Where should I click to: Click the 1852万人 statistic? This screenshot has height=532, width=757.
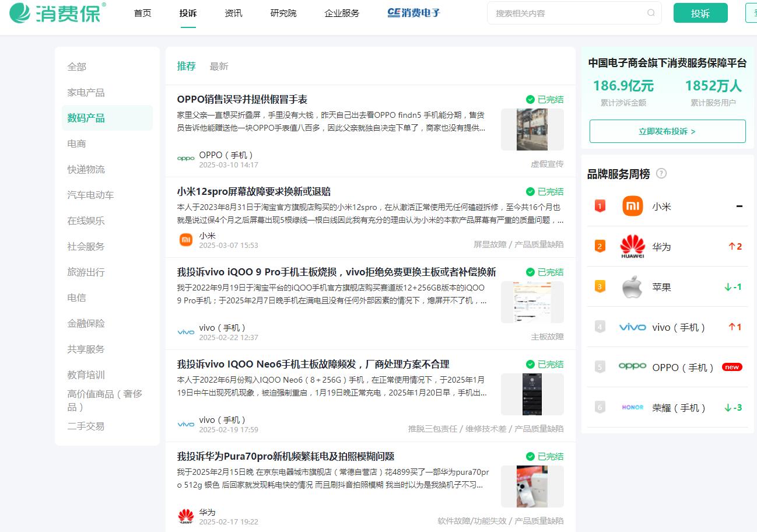click(x=713, y=86)
